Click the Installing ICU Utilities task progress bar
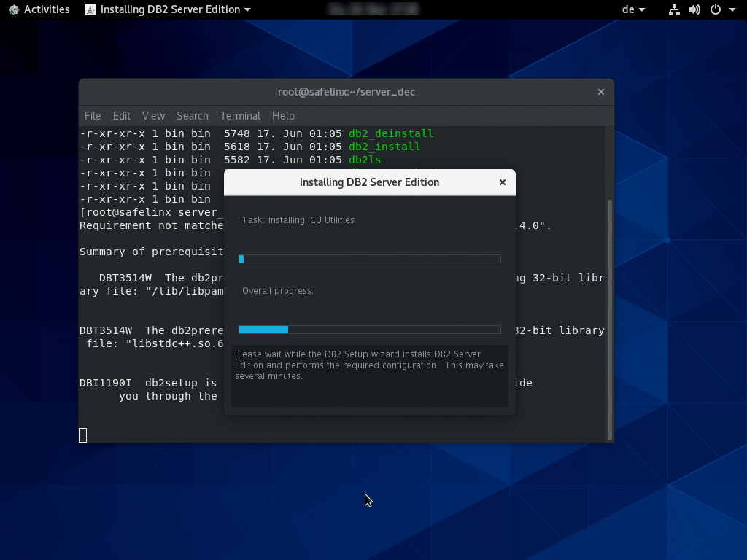The image size is (747, 560). pyautogui.click(x=370, y=259)
